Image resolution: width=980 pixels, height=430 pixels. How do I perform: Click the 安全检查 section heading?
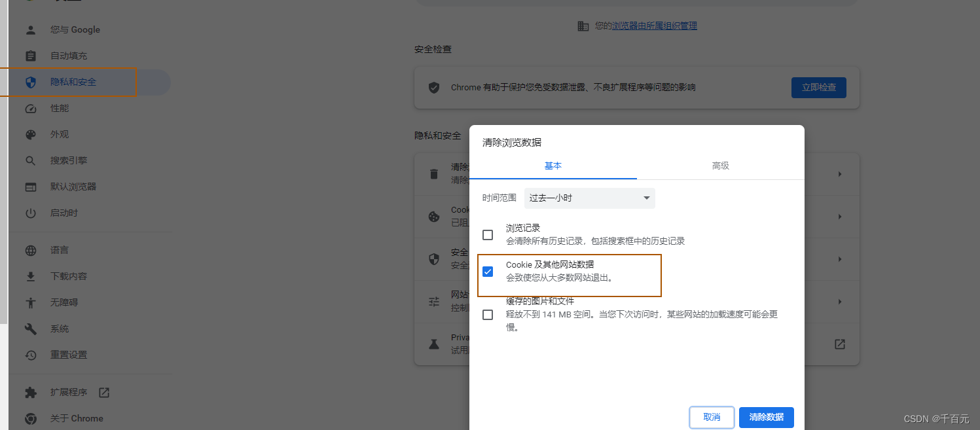pos(433,49)
